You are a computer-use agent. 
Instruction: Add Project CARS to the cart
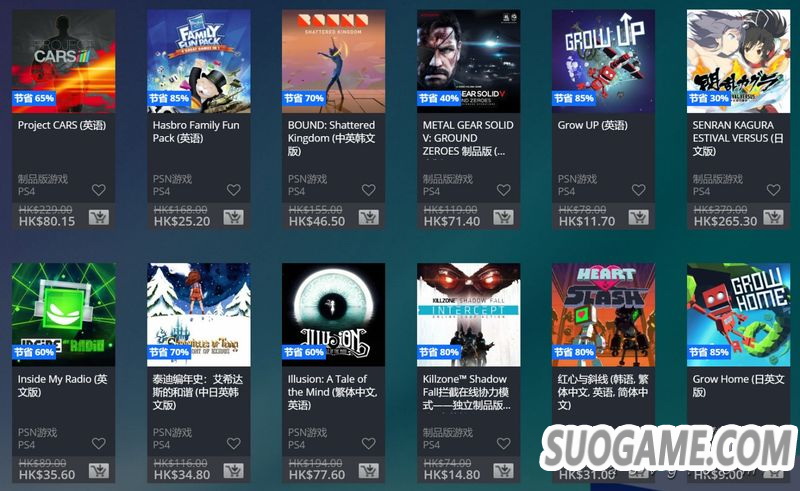tap(98, 218)
